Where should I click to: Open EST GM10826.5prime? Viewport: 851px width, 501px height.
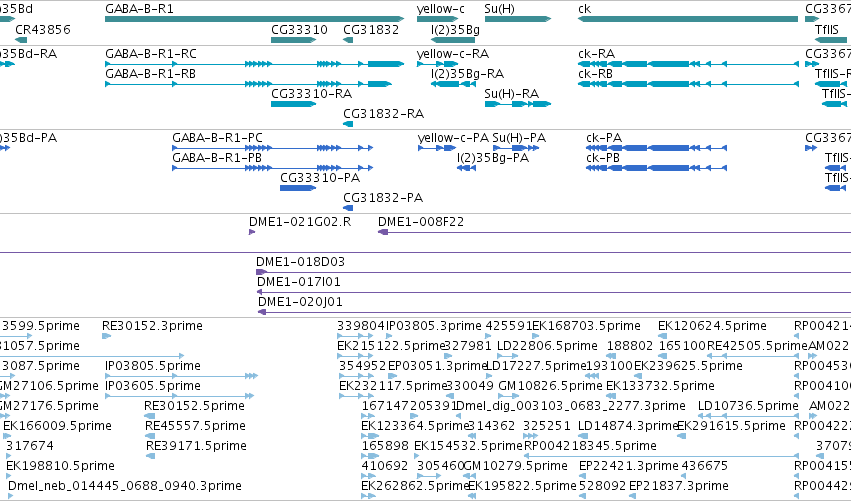click(x=550, y=386)
